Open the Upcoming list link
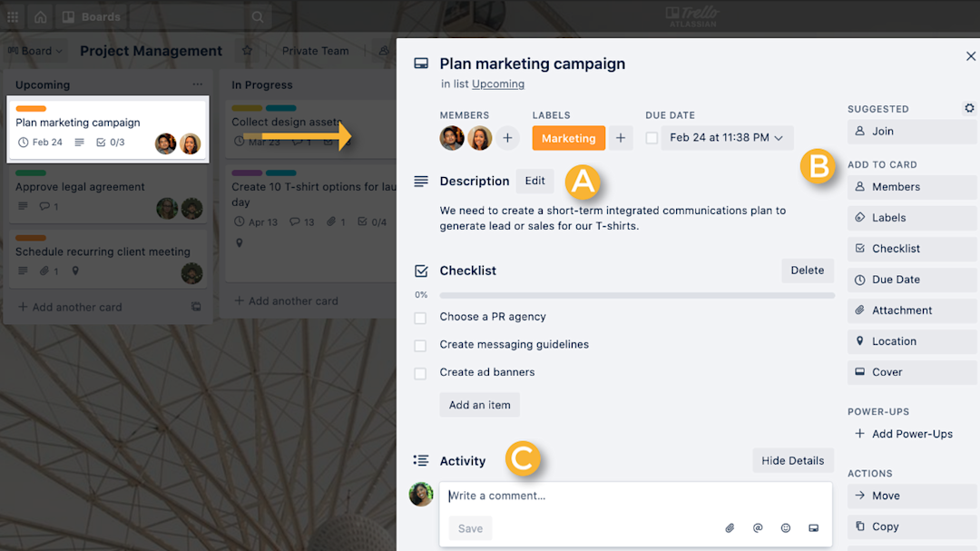The width and height of the screenshot is (980, 551). (x=498, y=84)
